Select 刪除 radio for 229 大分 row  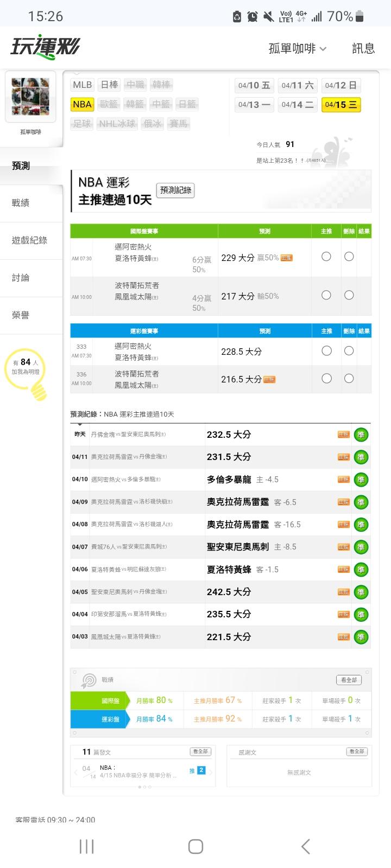[x=349, y=257]
